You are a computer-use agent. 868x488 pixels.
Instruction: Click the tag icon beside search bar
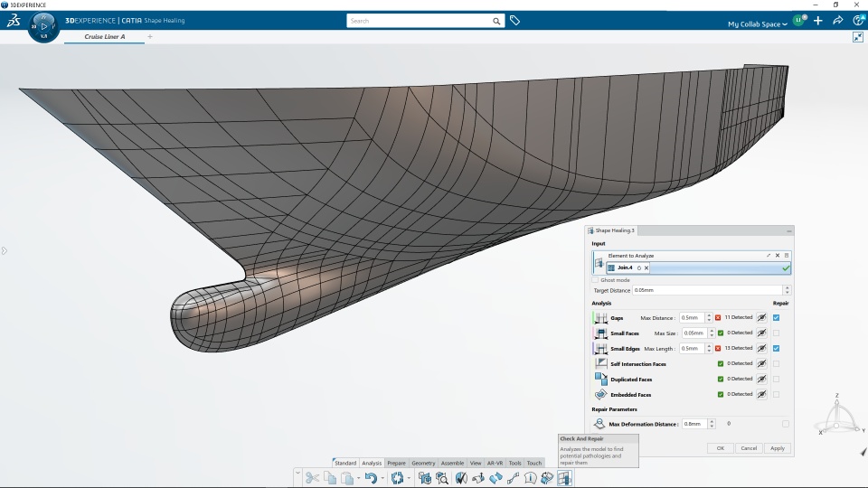pyautogui.click(x=514, y=21)
